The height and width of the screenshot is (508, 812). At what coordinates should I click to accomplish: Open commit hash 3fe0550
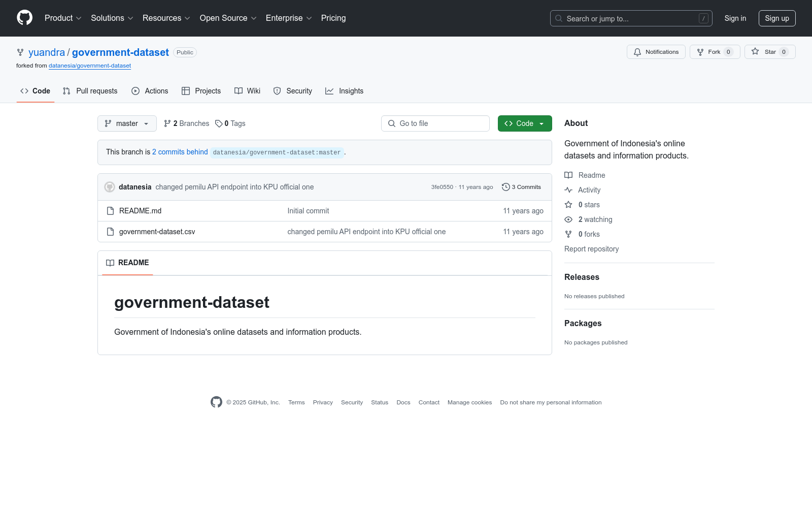click(x=442, y=187)
